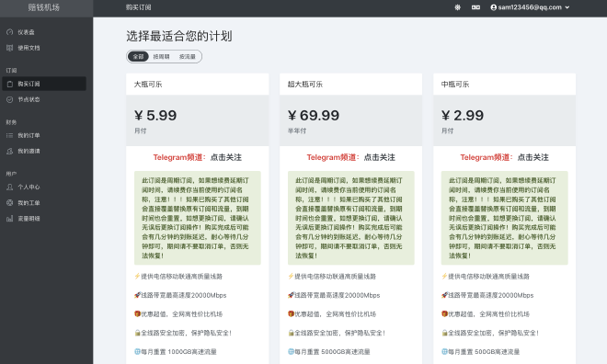Click the chevron arrow beside the account email

pos(567,7)
